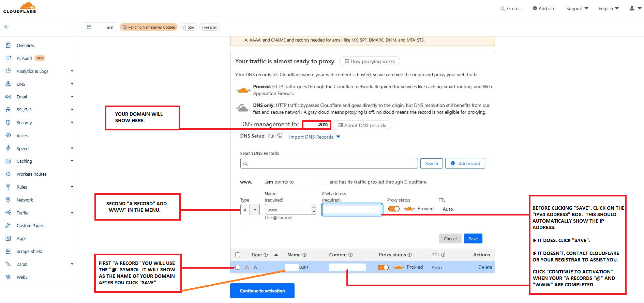Screen dimensions: 644x303
Task: Click the Network location pin icon
Action: click(8, 200)
